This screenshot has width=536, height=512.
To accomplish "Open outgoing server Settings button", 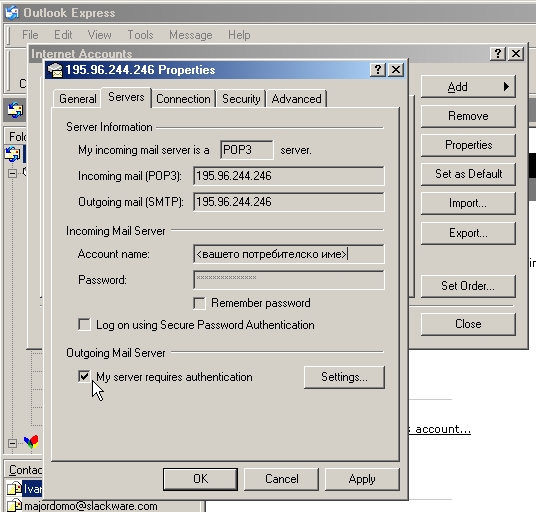I will [344, 377].
